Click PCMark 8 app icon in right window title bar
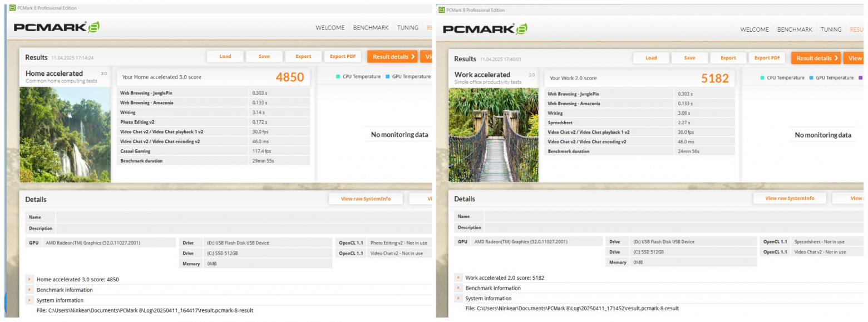This screenshot has width=868, height=322. pos(441,10)
